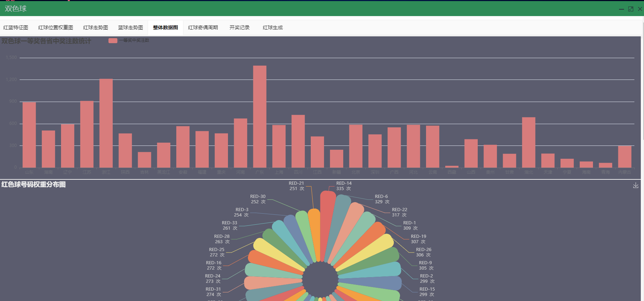644x301 pixels.
Task: Switch to the 蓝球走势图 tab
Action: (x=131, y=27)
